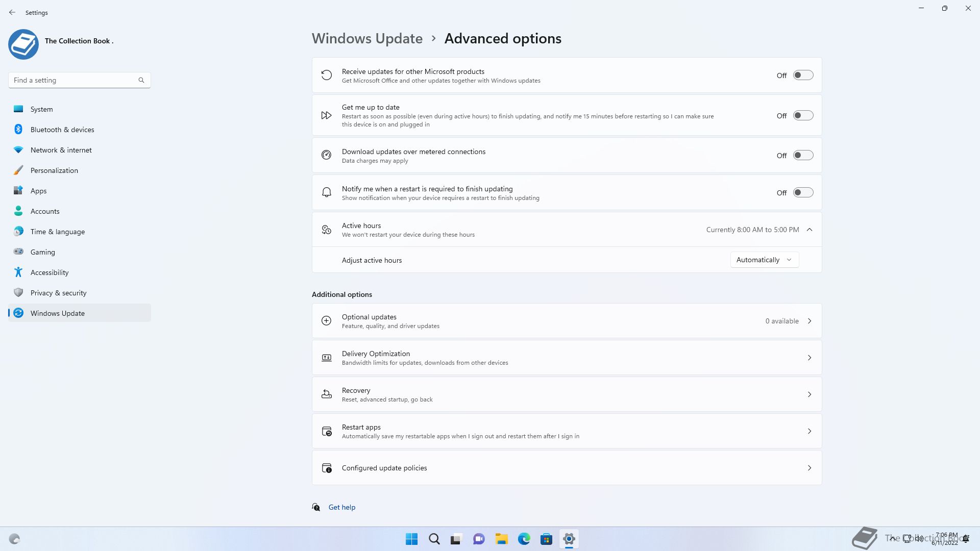The image size is (980, 551).
Task: Open the Adjust active hours Automatically dropdown
Action: click(x=764, y=260)
